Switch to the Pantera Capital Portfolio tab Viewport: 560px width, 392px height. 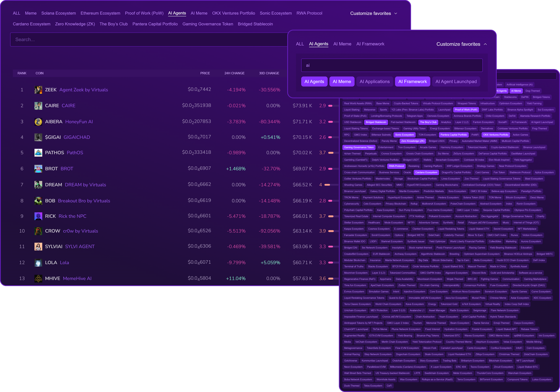(155, 24)
